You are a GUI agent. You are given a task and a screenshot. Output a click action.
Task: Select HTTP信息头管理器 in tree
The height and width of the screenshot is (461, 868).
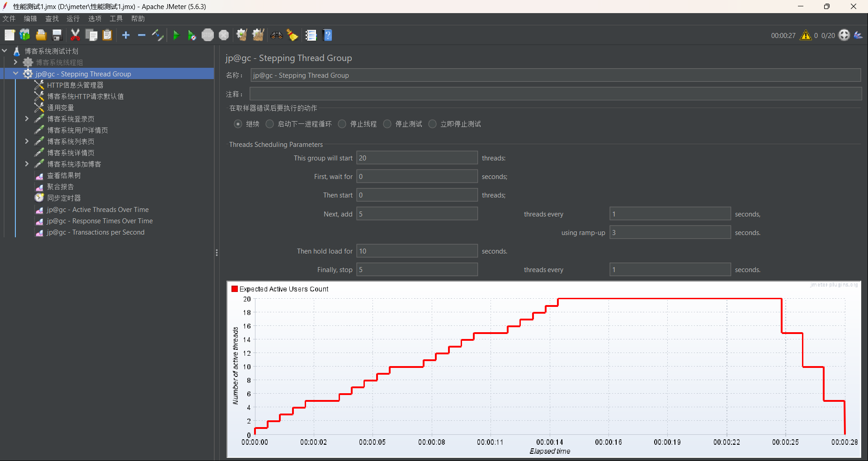pos(75,85)
